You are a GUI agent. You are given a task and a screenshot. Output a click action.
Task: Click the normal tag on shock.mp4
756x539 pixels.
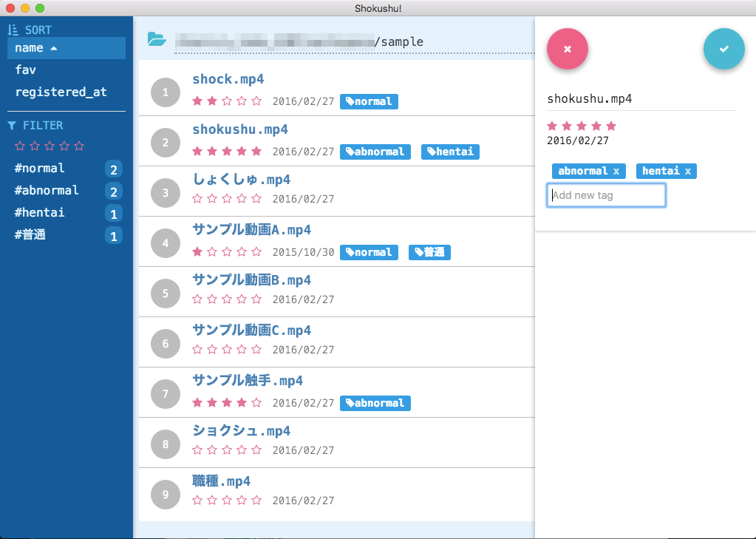[x=369, y=101]
